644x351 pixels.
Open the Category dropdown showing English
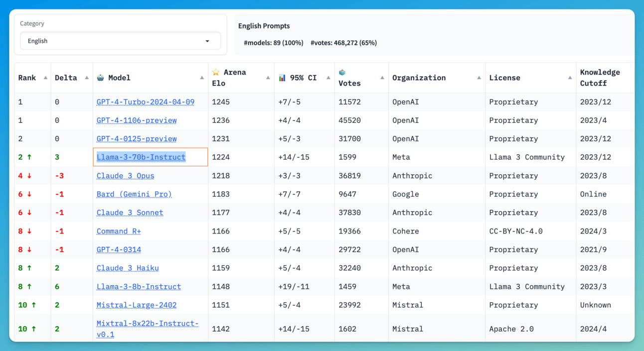120,41
